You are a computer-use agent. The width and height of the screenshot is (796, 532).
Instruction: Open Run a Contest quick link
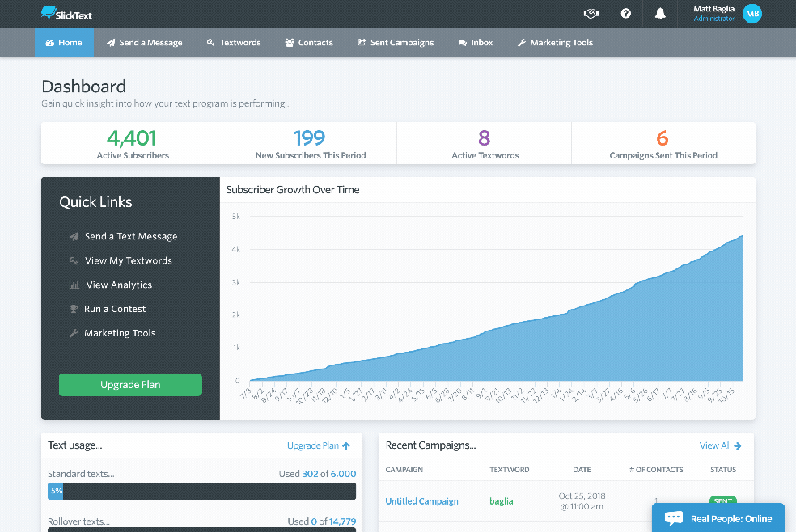point(115,309)
